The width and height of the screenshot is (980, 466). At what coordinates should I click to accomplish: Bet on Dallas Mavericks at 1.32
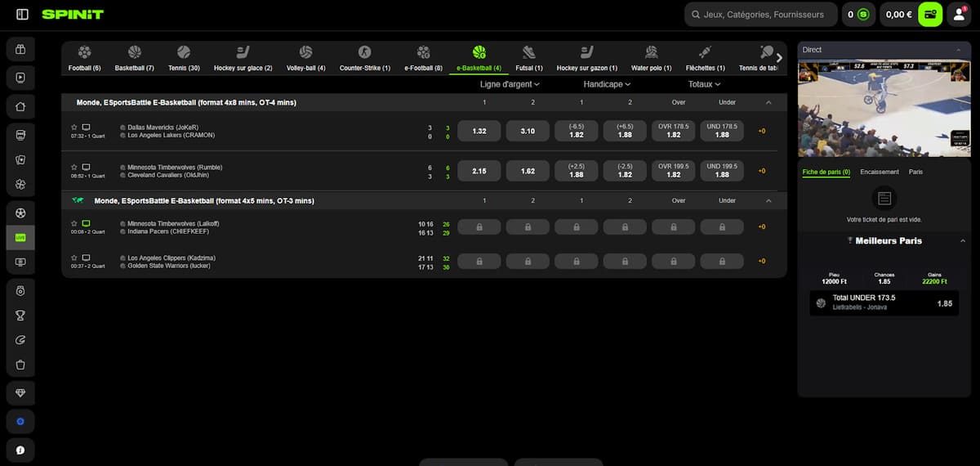(479, 131)
